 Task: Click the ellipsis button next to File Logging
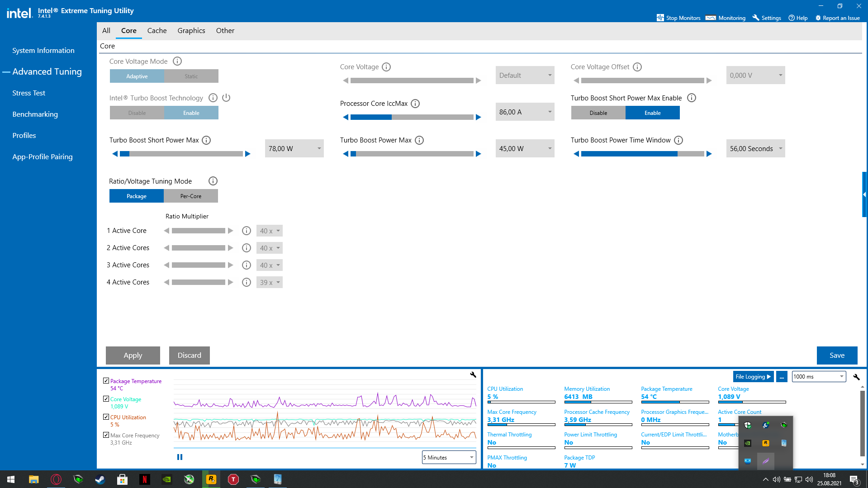(x=782, y=377)
